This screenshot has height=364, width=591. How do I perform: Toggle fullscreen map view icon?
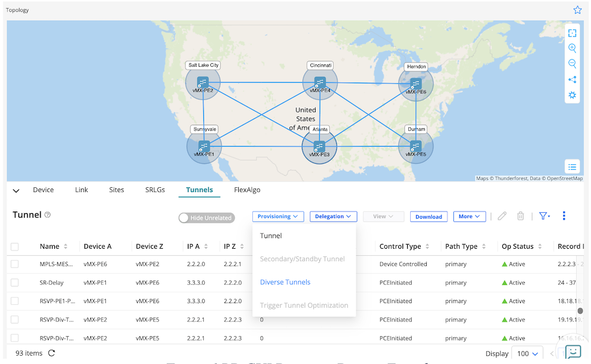(x=572, y=33)
